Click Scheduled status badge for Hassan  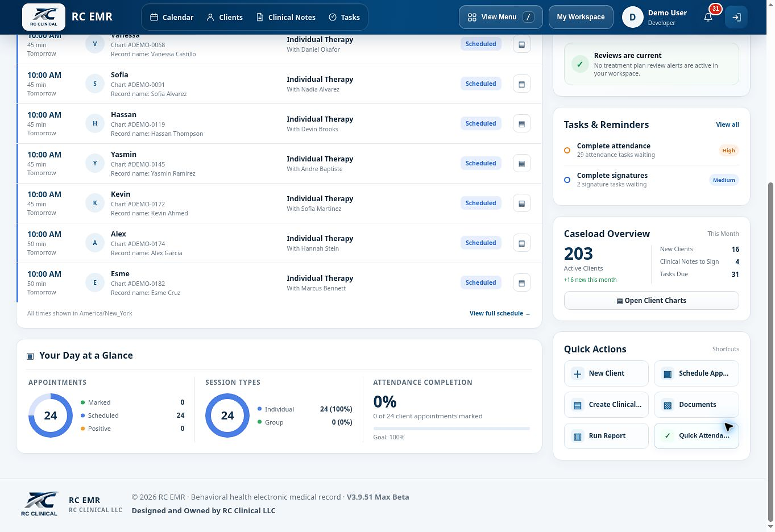point(480,123)
